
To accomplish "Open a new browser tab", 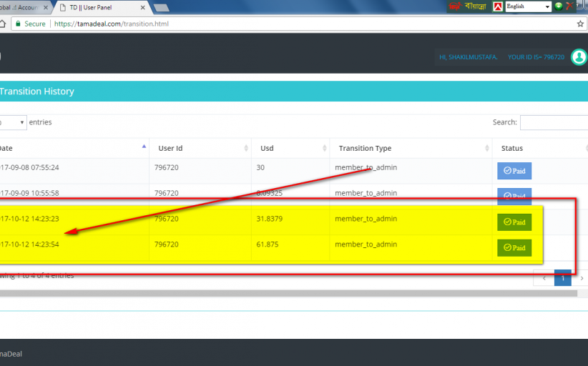I will pyautogui.click(x=161, y=8).
